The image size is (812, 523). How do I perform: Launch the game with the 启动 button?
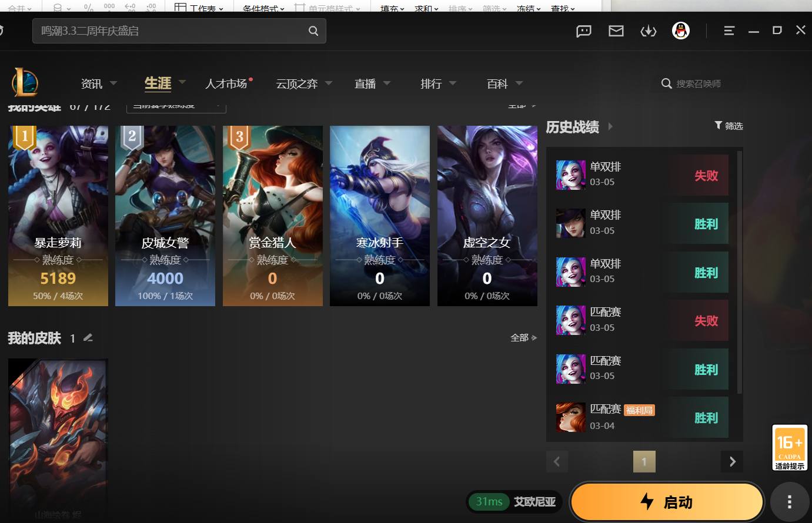(667, 502)
